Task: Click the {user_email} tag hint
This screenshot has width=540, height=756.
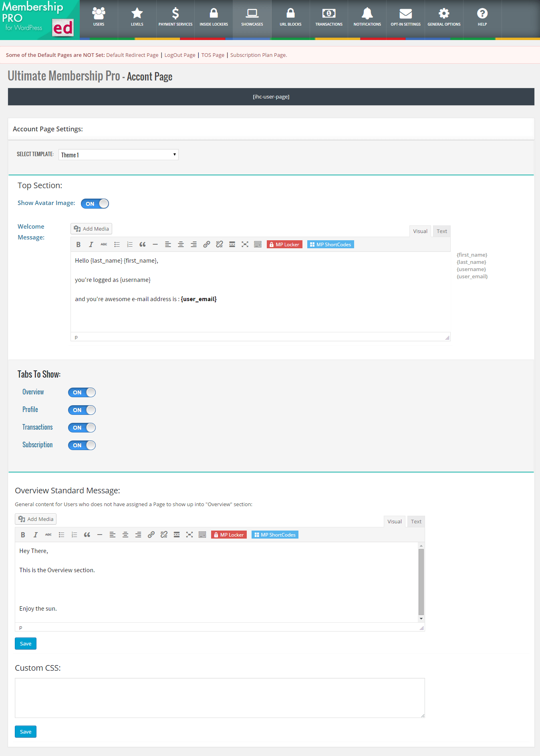Action: click(x=472, y=277)
